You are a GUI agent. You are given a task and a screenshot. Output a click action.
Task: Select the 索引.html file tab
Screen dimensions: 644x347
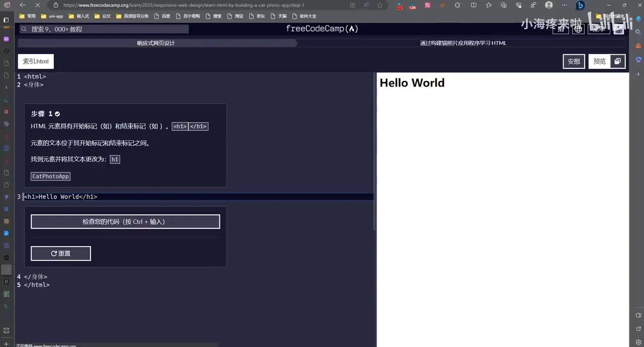(x=36, y=61)
